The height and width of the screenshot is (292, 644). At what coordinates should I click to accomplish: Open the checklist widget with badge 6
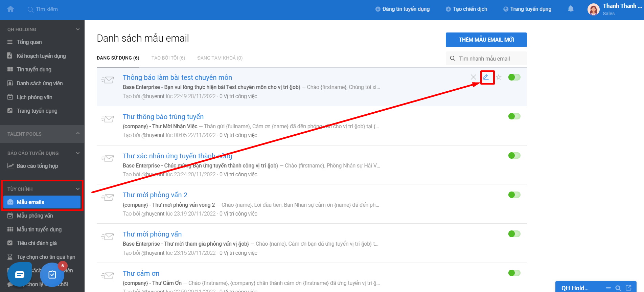click(52, 274)
